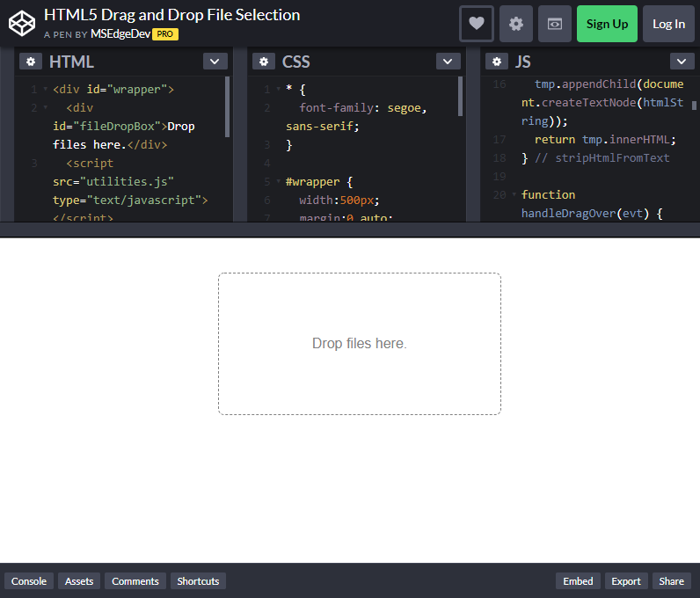Screen dimensions: 700x598
Task: Open the Assets panel
Action: pyautogui.click(x=79, y=581)
